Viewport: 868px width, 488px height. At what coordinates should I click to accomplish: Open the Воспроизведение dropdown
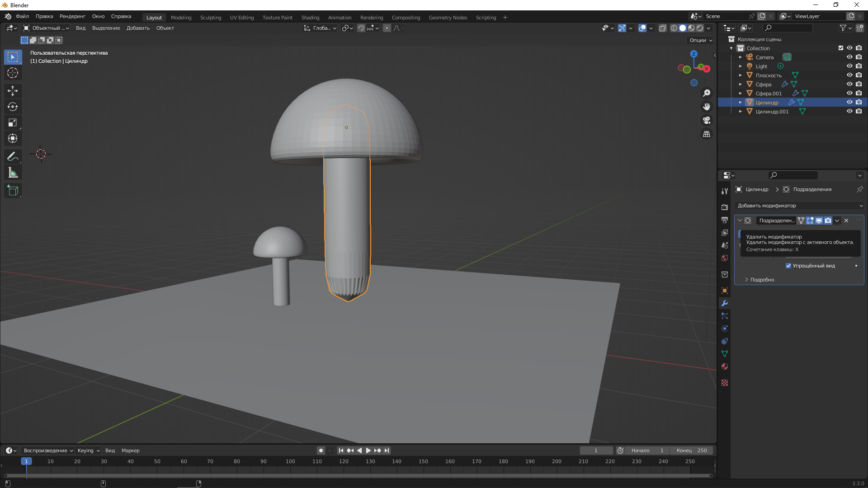click(48, 450)
